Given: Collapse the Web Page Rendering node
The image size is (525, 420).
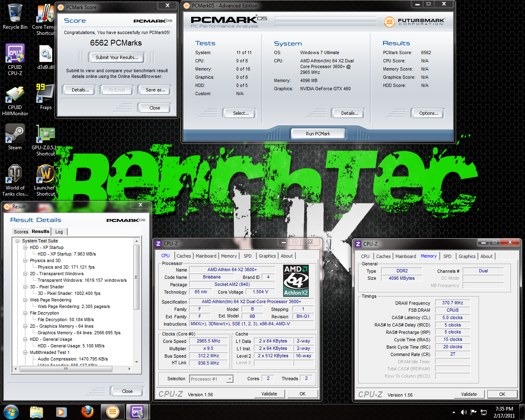Looking at the screenshot, I should pos(25,300).
